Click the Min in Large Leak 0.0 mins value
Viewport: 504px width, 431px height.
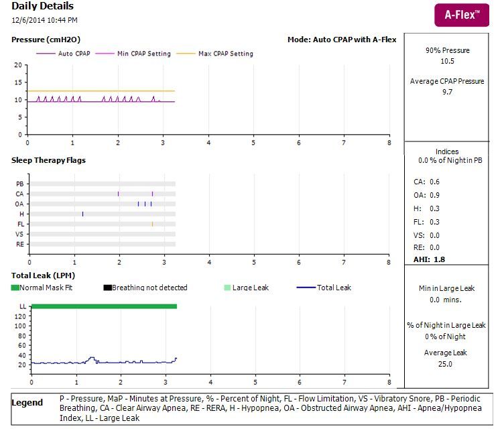point(446,300)
